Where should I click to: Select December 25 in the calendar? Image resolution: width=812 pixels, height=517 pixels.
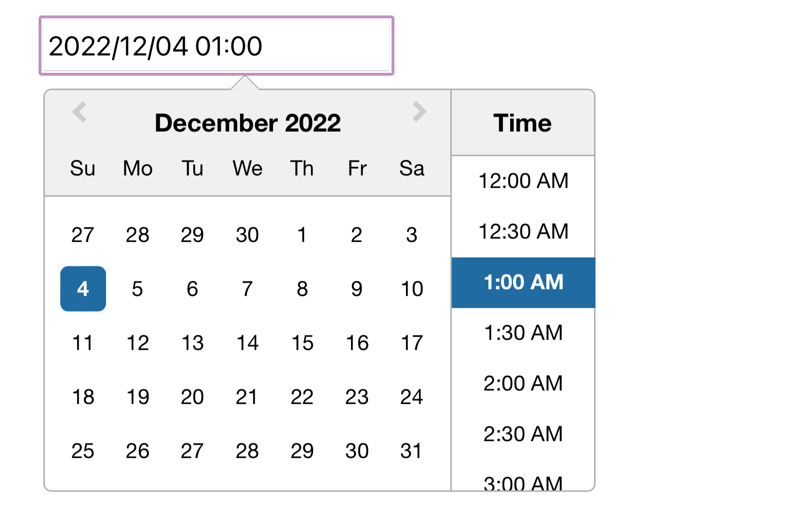[82, 451]
